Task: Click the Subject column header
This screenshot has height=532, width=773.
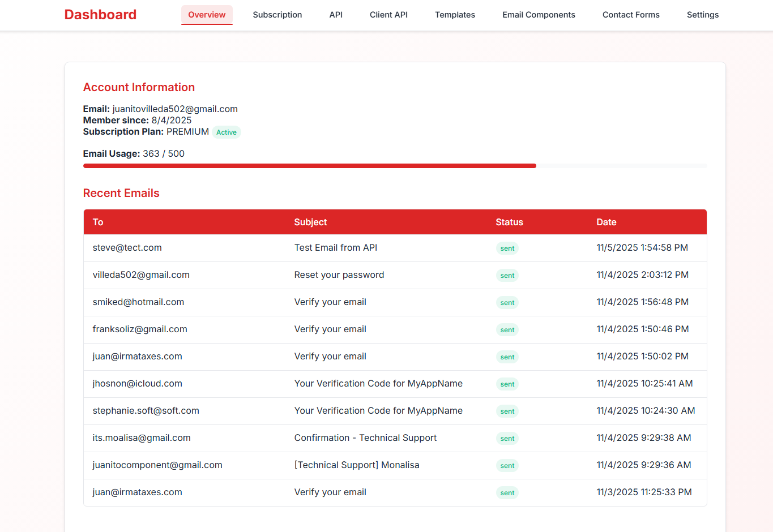Action: [310, 222]
